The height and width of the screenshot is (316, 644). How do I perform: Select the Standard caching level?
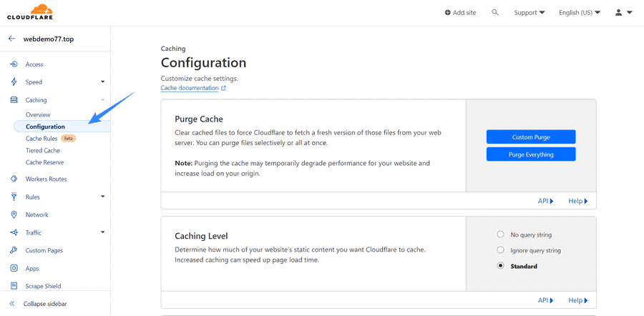[500, 266]
